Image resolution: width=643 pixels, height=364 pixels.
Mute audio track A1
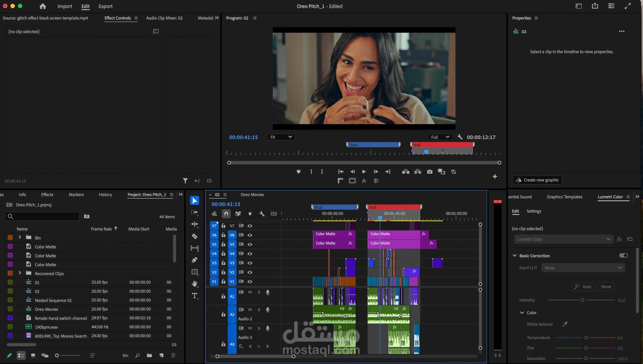coord(250,292)
